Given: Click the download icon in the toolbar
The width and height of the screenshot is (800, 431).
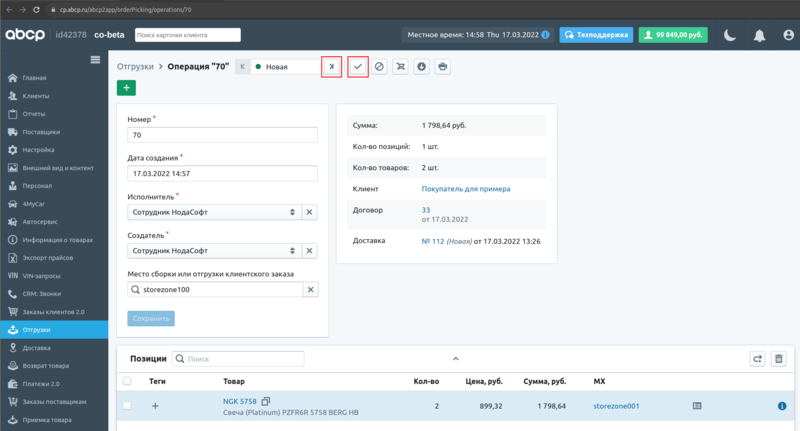Looking at the screenshot, I should 421,67.
